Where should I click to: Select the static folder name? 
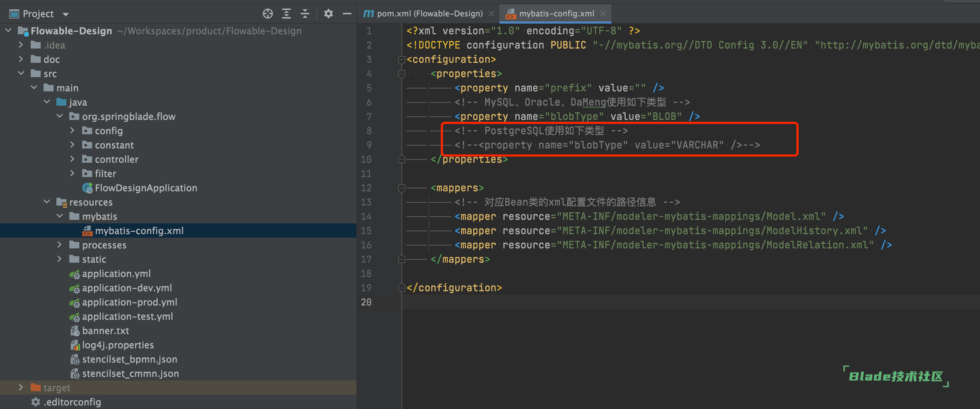[94, 259]
